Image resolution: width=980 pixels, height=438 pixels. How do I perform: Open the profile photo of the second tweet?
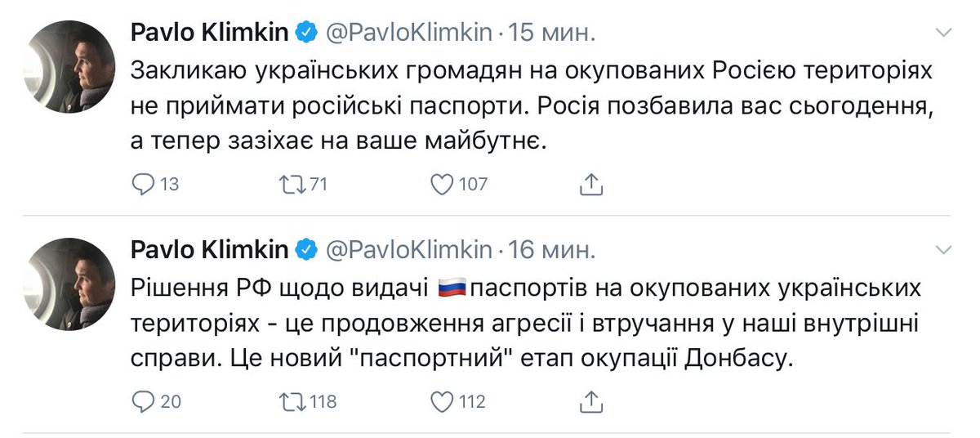[69, 284]
